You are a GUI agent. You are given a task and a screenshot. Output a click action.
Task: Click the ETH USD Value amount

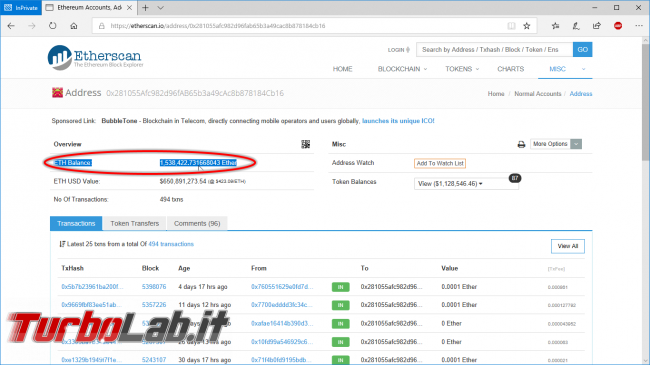(183, 181)
